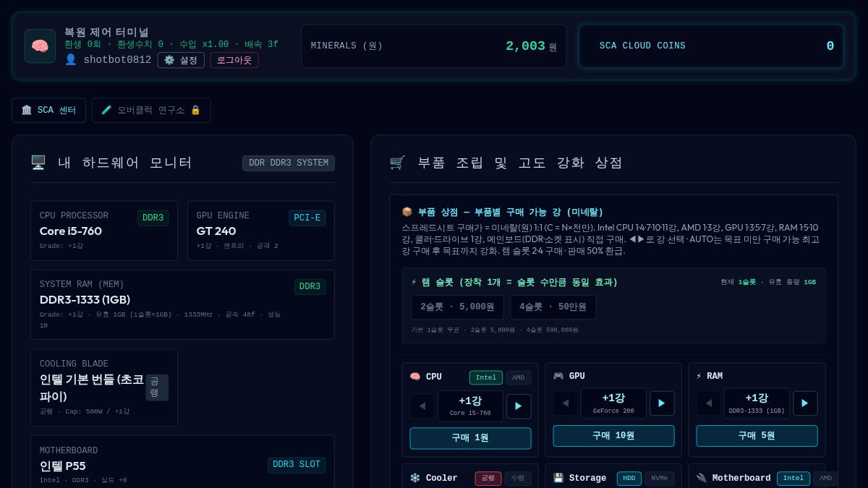Click the brain logo icon in header
Image resolution: width=868 pixels, height=488 pixels.
coord(40,46)
